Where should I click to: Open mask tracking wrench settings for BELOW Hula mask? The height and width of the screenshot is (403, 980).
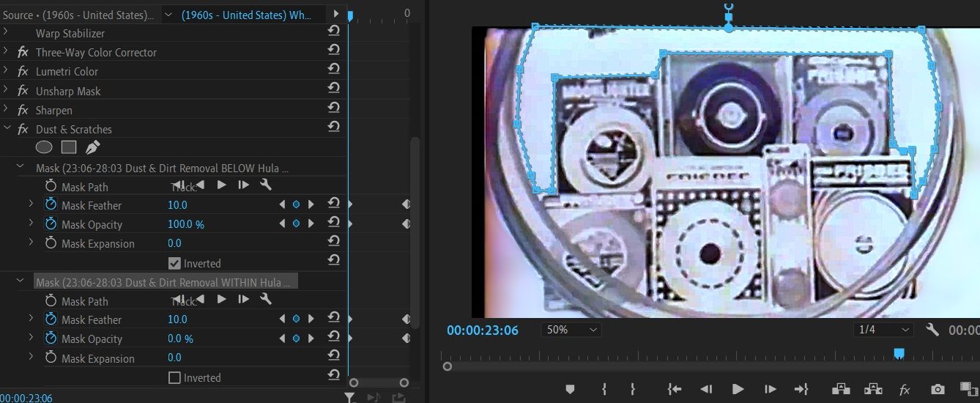click(266, 185)
